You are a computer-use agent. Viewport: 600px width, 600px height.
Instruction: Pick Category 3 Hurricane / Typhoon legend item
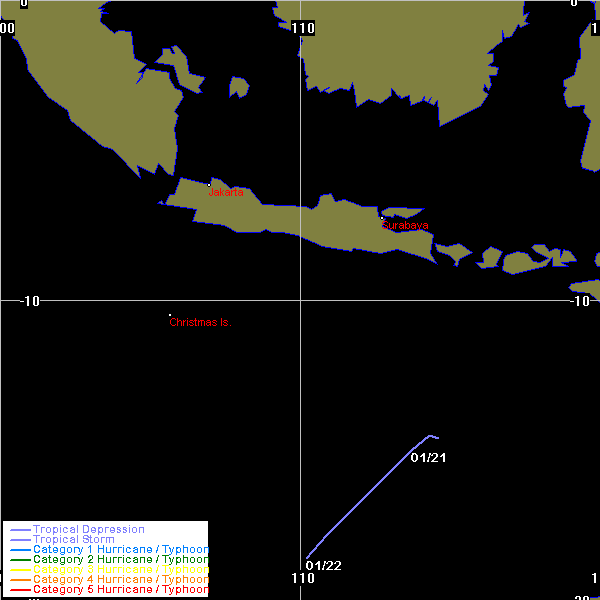tap(121, 569)
